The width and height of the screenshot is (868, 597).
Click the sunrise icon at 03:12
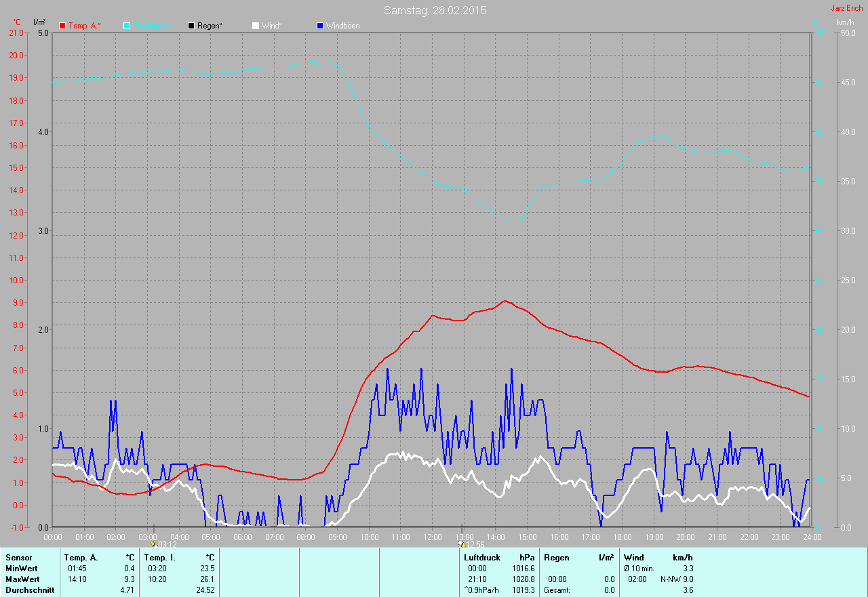click(x=153, y=543)
